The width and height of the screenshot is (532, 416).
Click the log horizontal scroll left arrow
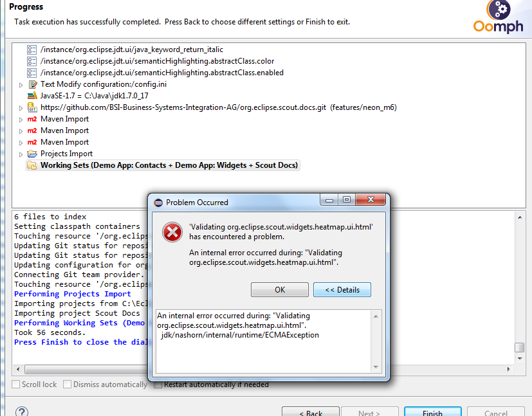(18, 369)
